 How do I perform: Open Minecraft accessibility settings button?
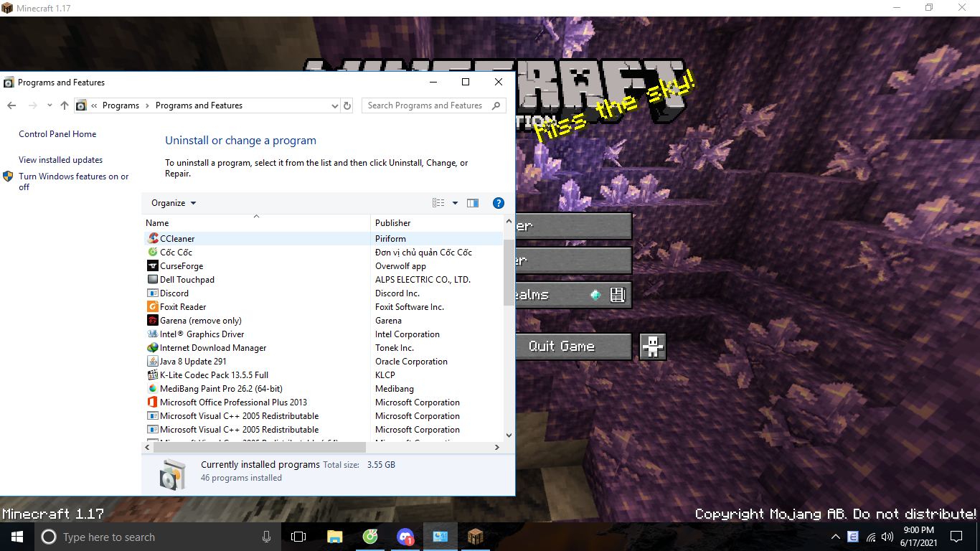tap(653, 347)
